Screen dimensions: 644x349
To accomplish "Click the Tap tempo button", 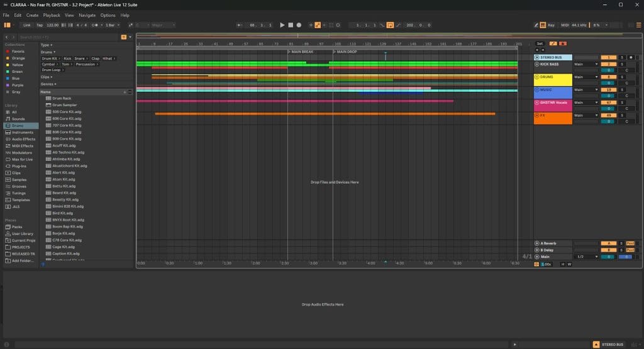I will [x=40, y=25].
